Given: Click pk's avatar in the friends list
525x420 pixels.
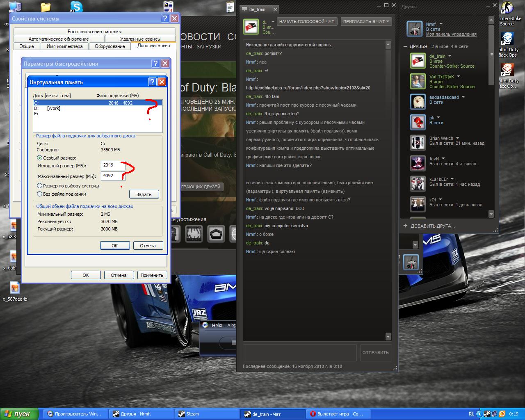Looking at the screenshot, I should [418, 123].
